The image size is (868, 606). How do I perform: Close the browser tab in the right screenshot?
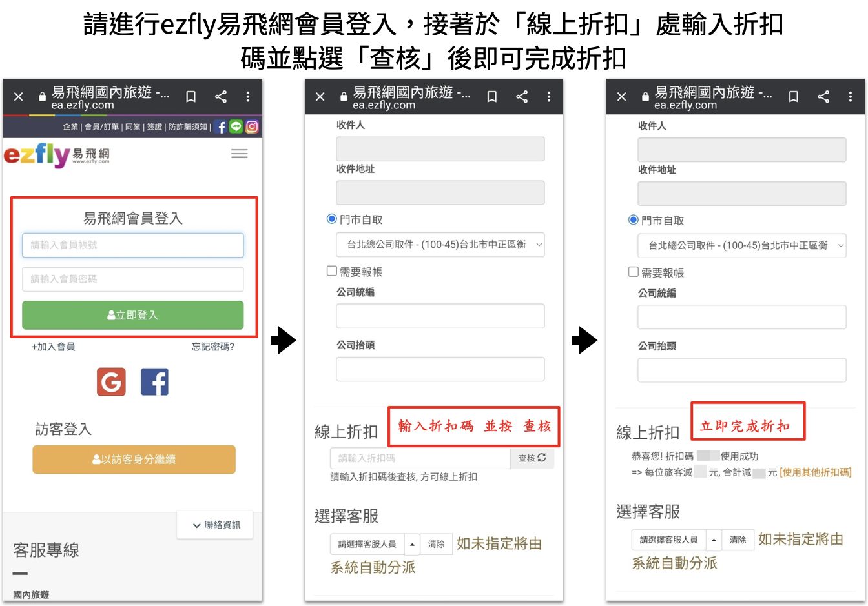(x=622, y=97)
